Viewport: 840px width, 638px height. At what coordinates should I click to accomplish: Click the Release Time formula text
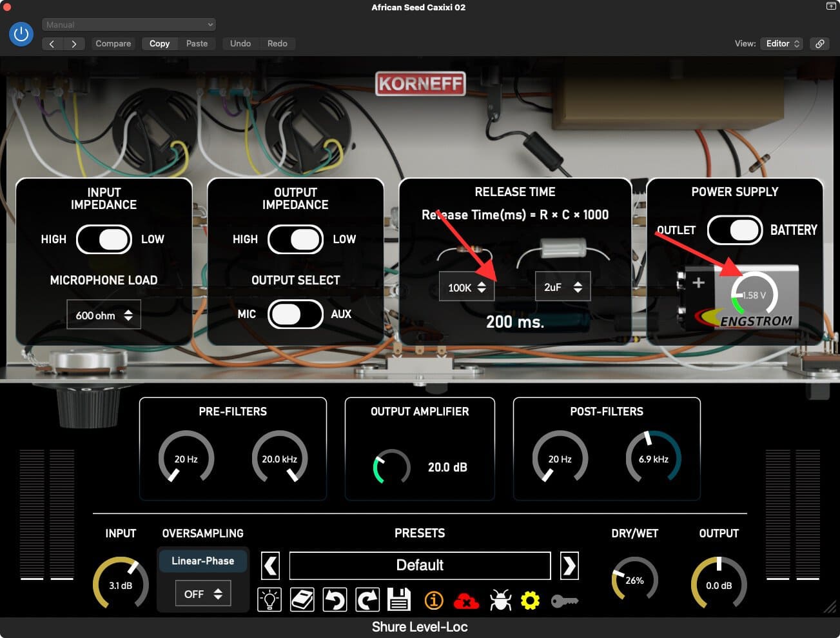(515, 215)
